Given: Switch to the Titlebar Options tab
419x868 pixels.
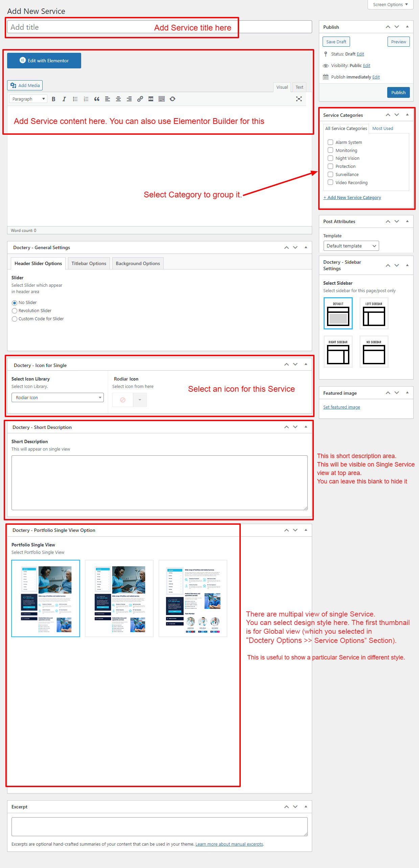Looking at the screenshot, I should tap(89, 263).
